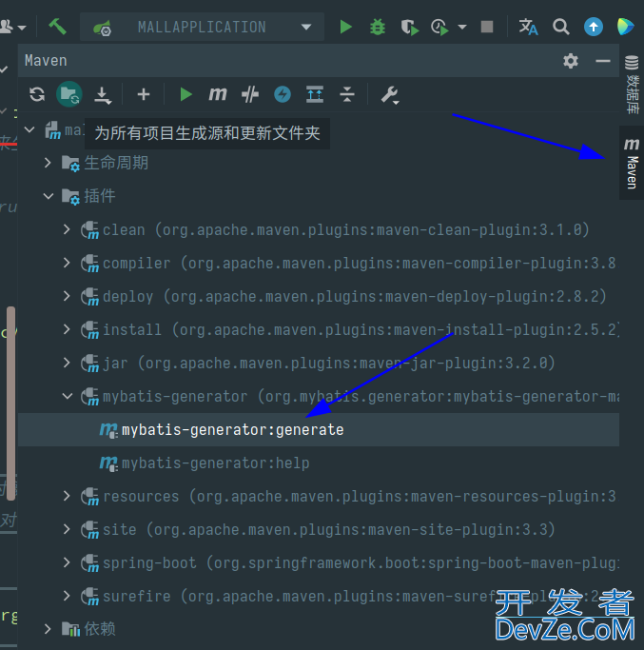Expand the deploy plugin node
The image size is (644, 650).
(67, 296)
